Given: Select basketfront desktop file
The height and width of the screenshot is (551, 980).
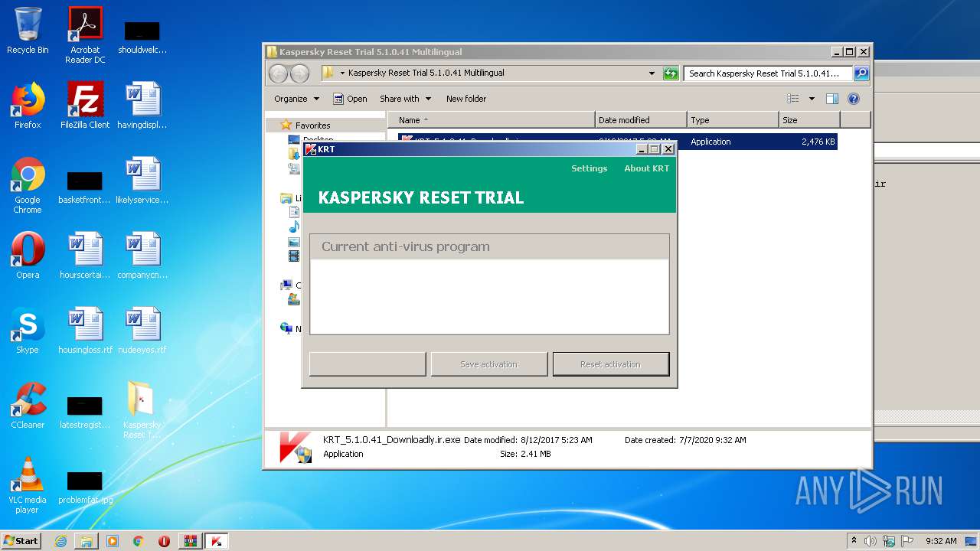Looking at the screenshot, I should (x=85, y=188).
